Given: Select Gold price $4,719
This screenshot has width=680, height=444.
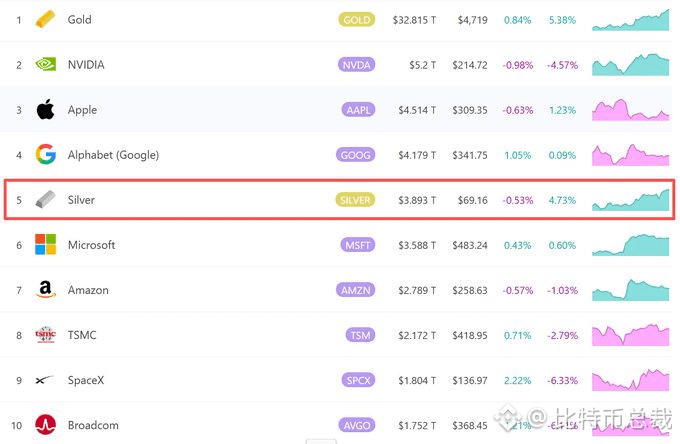Looking at the screenshot, I should 473,20.
